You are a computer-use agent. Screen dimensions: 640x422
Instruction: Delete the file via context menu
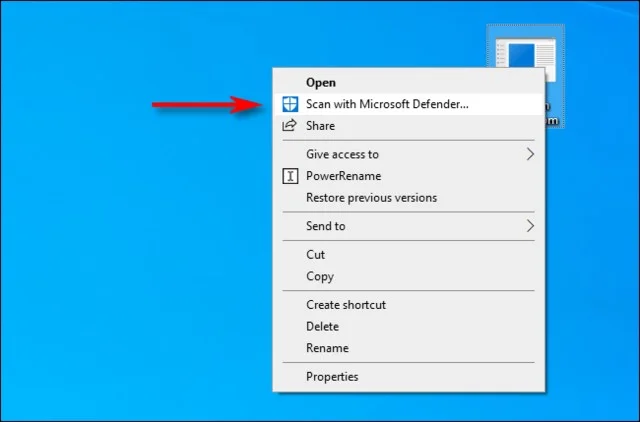[322, 326]
